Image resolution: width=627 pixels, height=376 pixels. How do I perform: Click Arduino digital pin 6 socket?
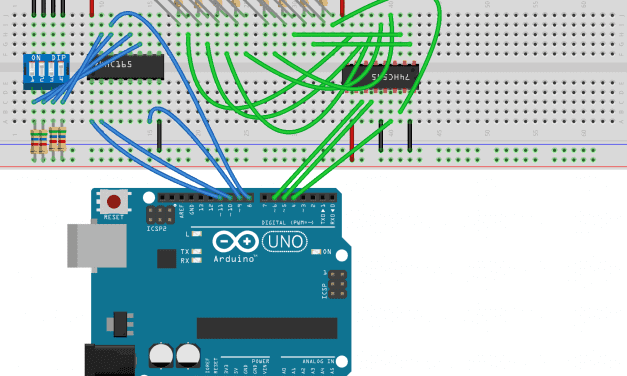(x=274, y=198)
